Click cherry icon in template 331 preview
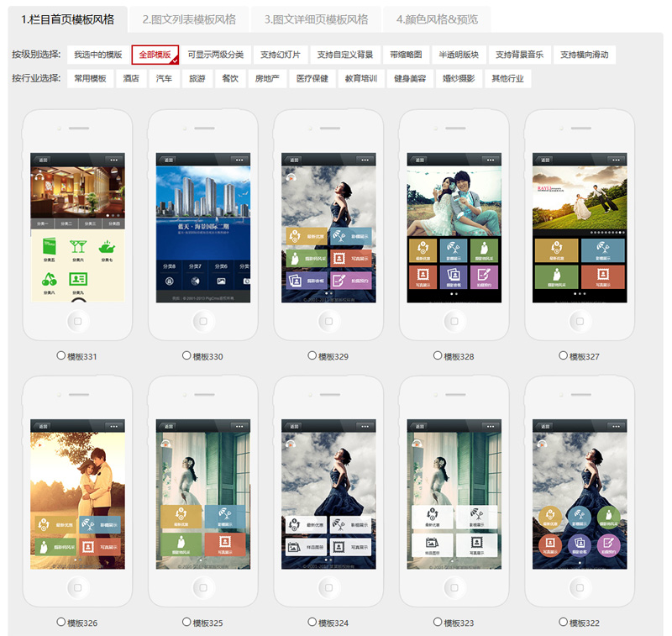Screen dimensions: 672x636 click(48, 278)
